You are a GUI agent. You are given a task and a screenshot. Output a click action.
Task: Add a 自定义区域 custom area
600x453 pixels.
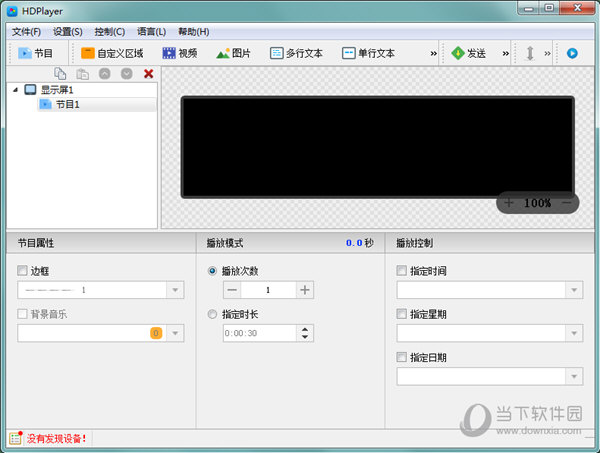click(x=112, y=53)
